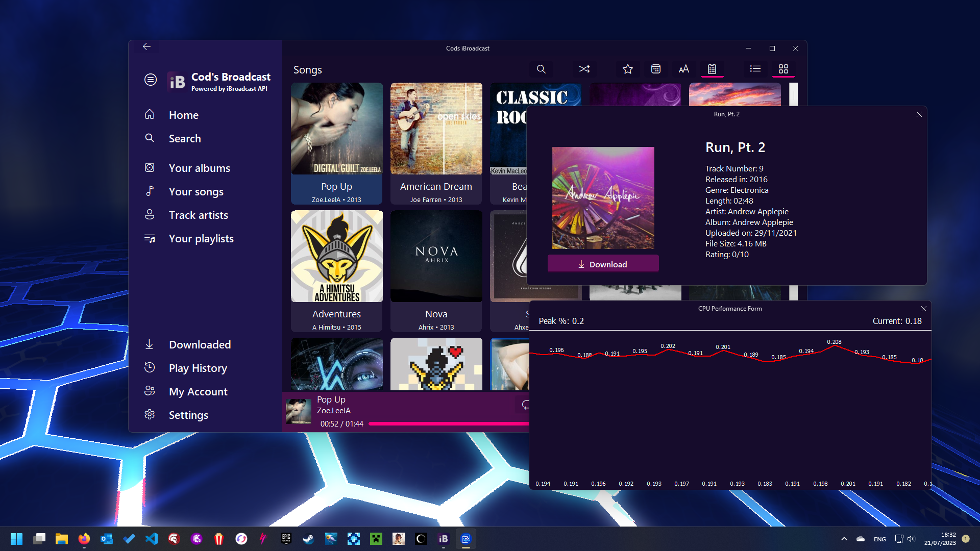This screenshot has width=980, height=551.
Task: Open the Windows Start menu
Action: (17, 539)
